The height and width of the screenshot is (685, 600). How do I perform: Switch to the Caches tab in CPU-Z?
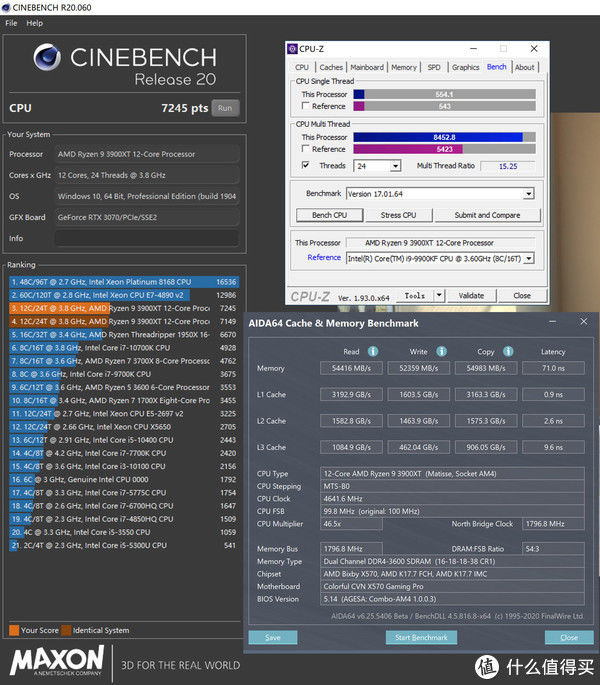(x=331, y=67)
